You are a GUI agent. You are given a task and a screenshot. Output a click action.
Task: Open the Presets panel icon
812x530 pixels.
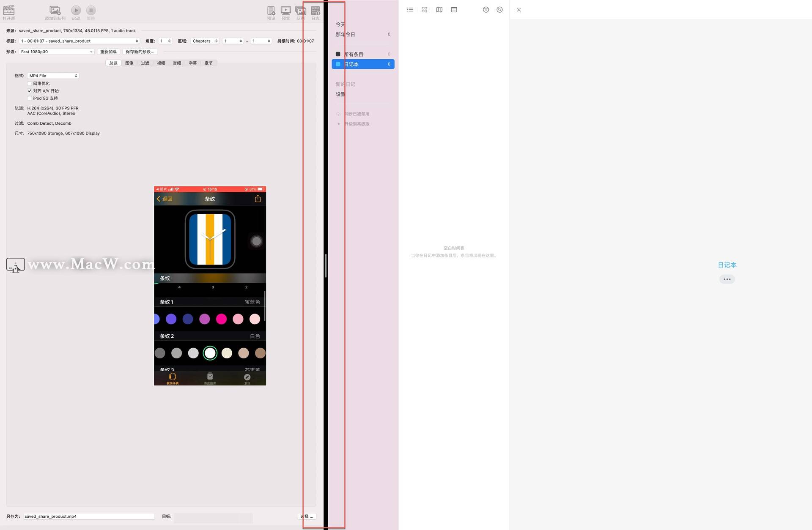tap(271, 11)
